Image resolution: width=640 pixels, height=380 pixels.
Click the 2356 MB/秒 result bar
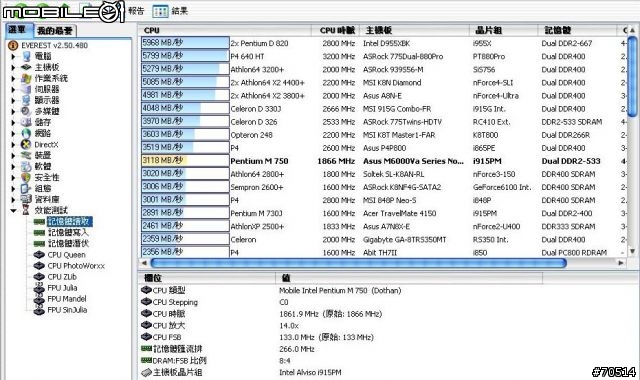pyautogui.click(x=185, y=252)
